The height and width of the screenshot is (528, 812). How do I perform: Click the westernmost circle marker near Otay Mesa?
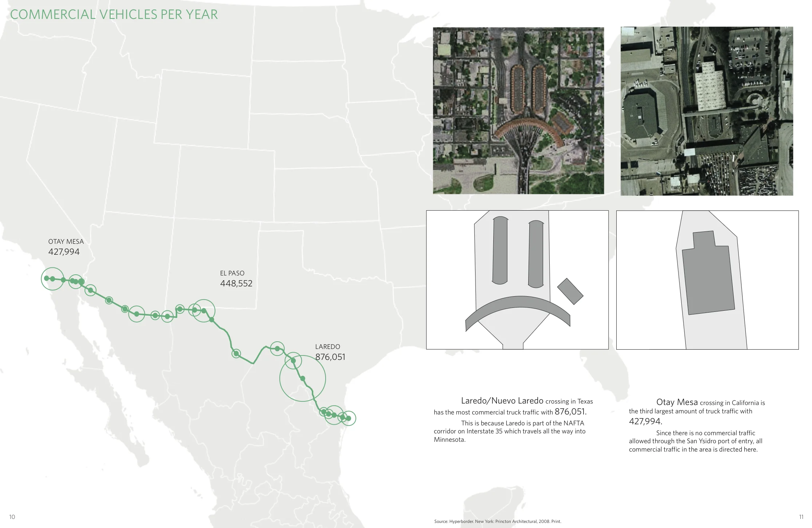click(52, 279)
